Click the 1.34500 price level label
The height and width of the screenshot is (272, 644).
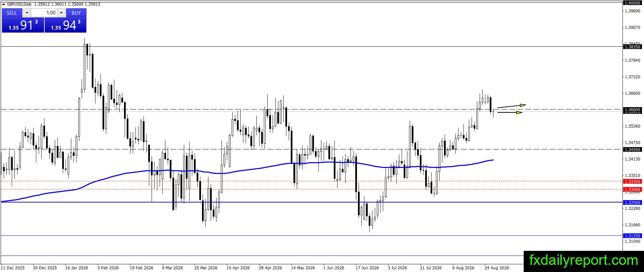point(632,149)
